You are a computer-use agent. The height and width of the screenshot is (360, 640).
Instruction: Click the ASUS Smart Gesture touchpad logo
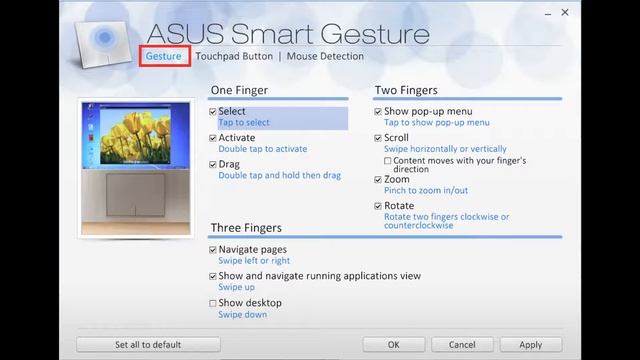coord(104,44)
